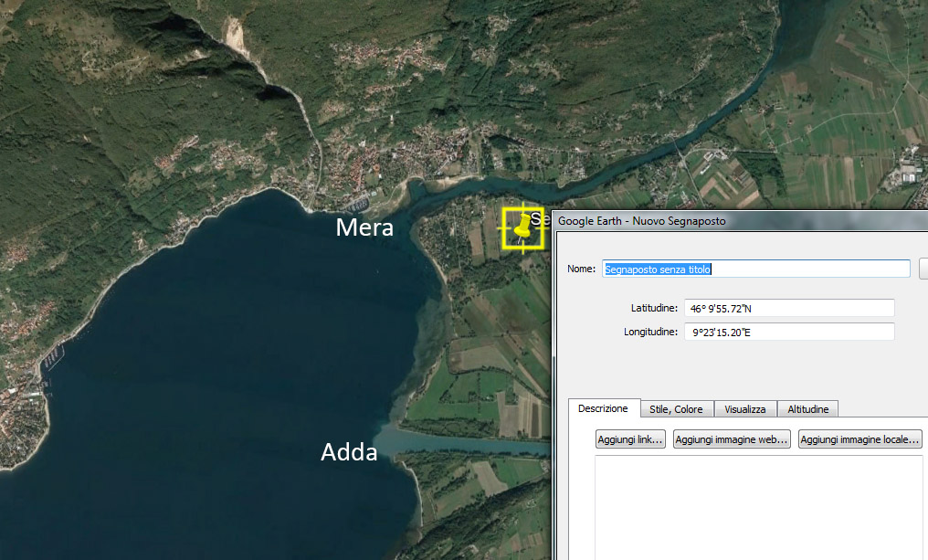Click the Mera label on the map
The image size is (928, 560).
coord(364,227)
